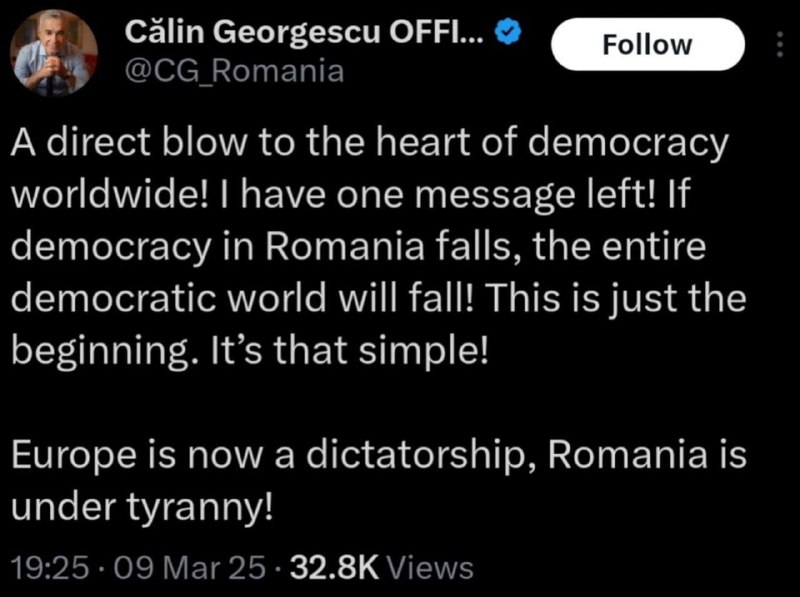The image size is (800, 597).
Task: Click the blue verified checkmark badge
Action: 510,33
